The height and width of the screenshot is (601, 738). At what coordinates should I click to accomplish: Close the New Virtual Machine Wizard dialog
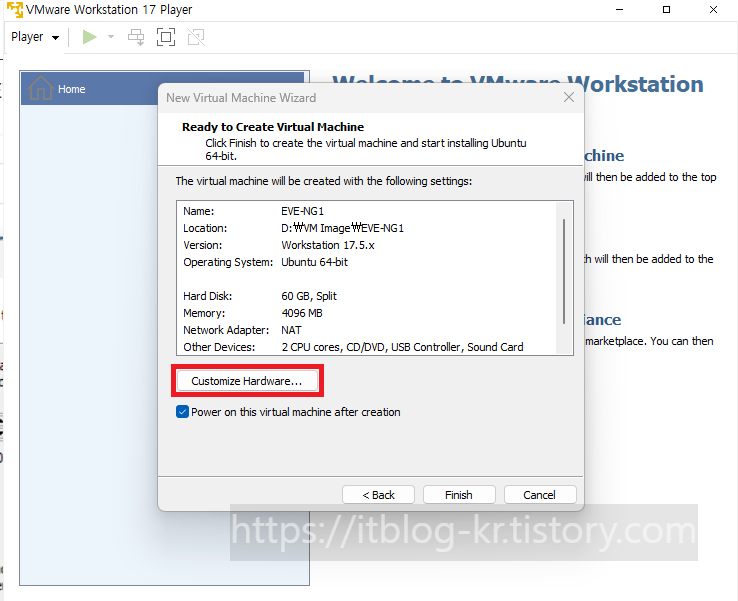[569, 97]
